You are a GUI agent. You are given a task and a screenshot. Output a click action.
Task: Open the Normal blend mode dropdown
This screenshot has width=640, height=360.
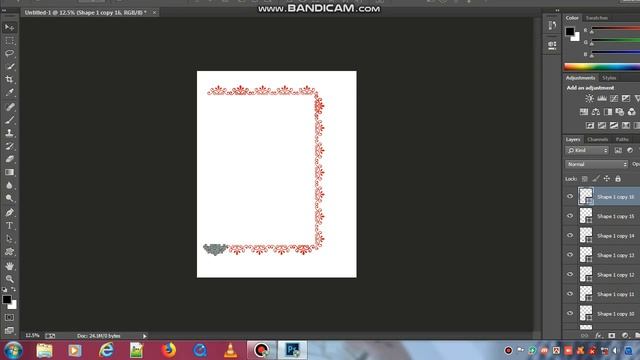tap(597, 164)
